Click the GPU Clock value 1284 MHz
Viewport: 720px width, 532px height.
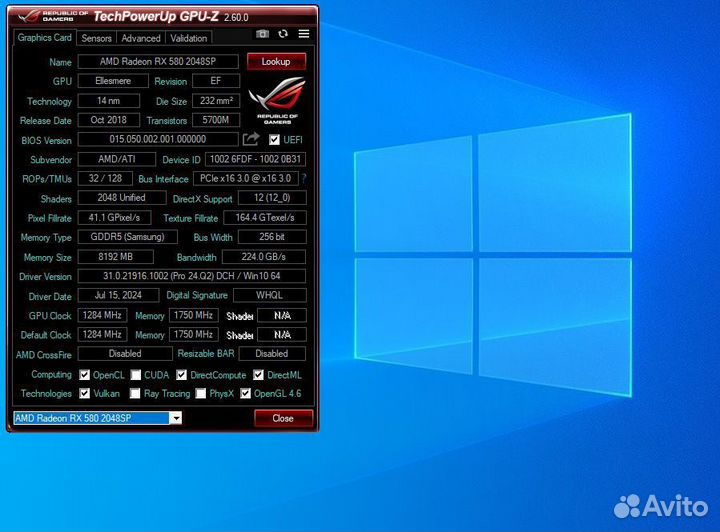(x=102, y=315)
